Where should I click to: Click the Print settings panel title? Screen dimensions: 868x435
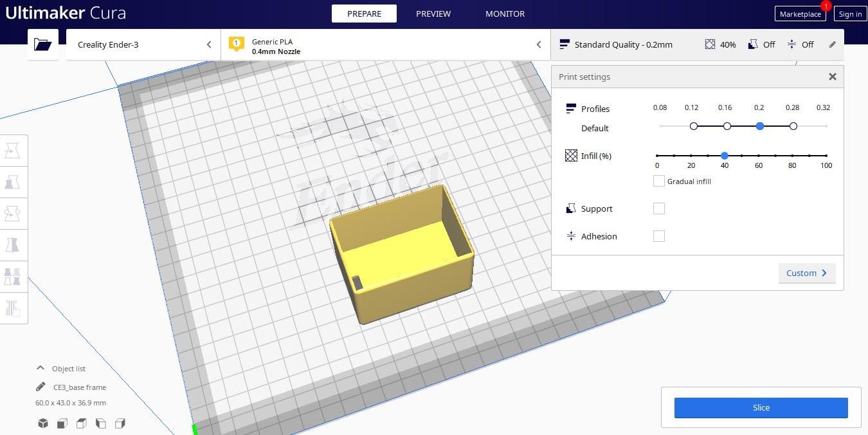(x=584, y=77)
